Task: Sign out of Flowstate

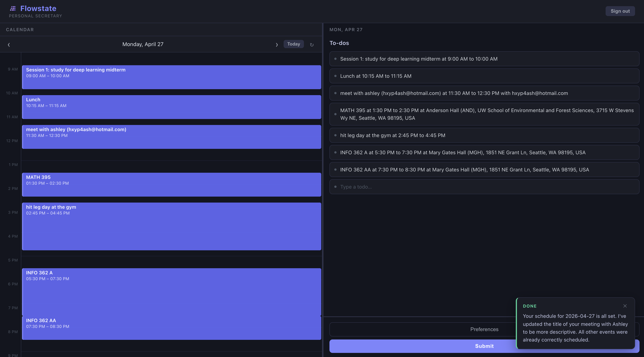Action: click(x=620, y=11)
